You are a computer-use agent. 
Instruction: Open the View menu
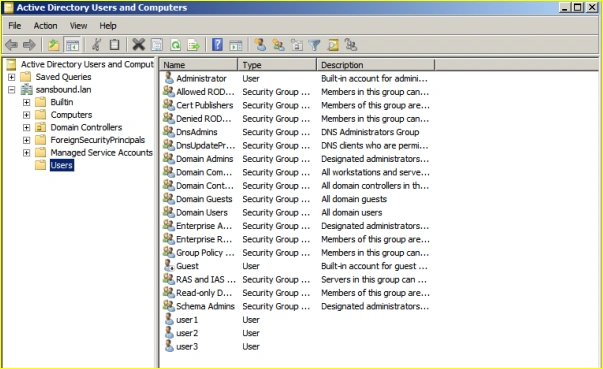(x=78, y=26)
